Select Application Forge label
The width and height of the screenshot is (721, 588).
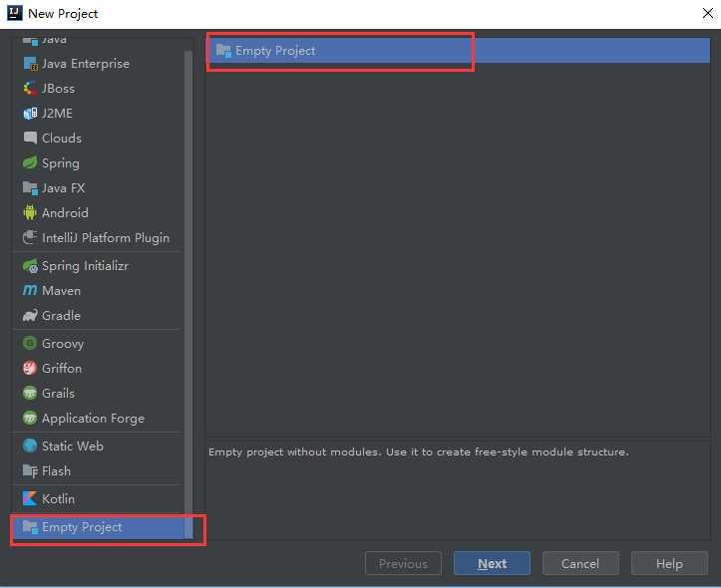[x=94, y=419]
